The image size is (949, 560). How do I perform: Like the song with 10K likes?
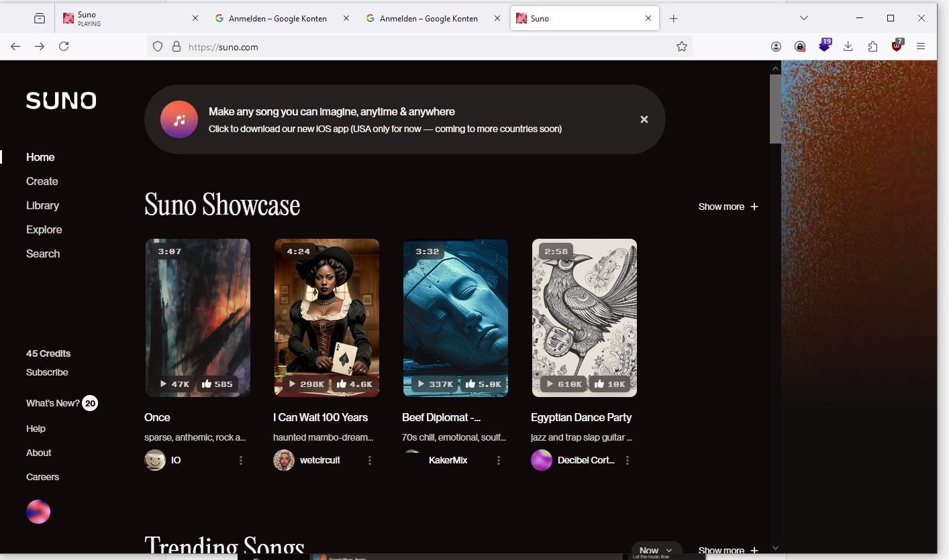tap(610, 384)
